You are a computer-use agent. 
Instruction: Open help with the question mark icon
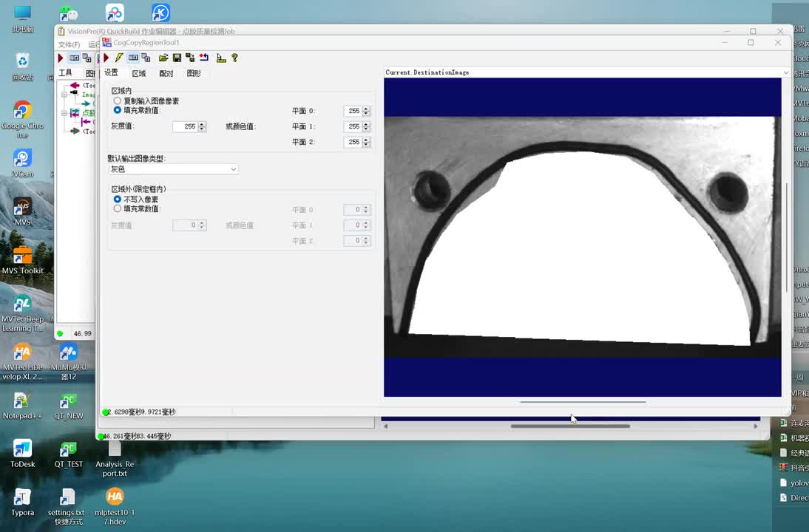[234, 58]
